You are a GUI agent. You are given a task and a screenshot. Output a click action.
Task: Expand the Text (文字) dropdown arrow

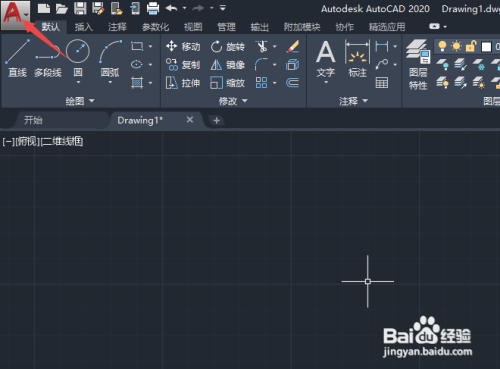[326, 82]
